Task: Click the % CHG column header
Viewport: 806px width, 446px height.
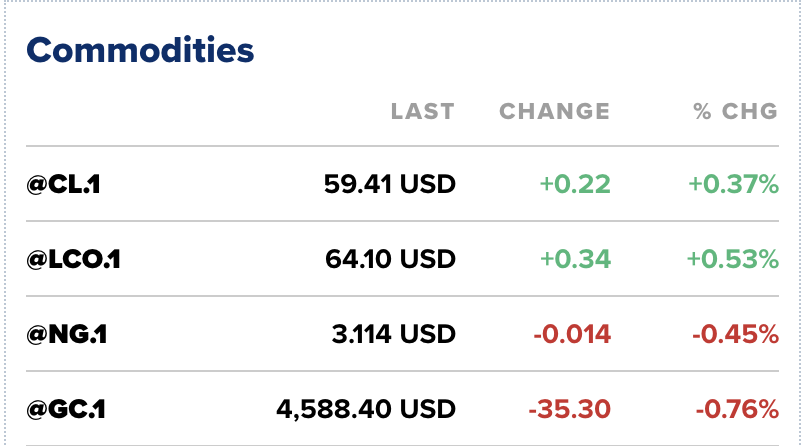Action: click(736, 111)
